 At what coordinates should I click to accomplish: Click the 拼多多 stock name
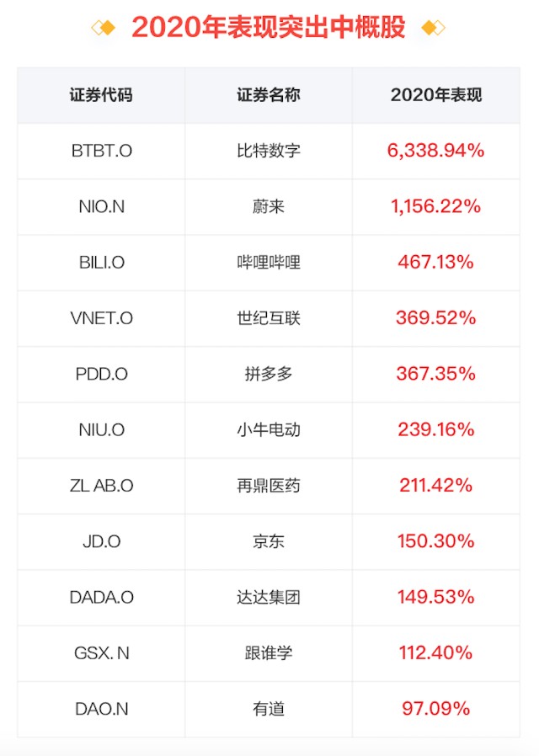tap(269, 374)
